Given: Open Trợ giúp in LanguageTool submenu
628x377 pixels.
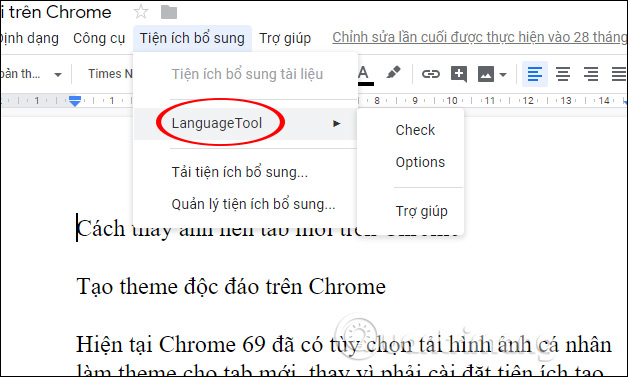Looking at the screenshot, I should 421,211.
